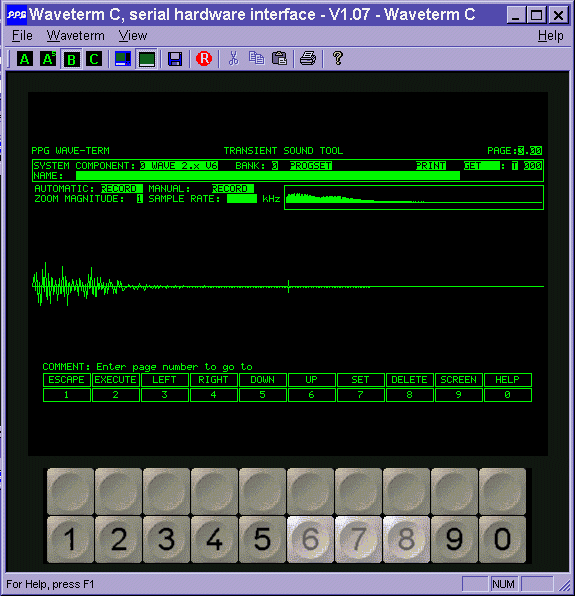Open the Help menu
Screen dimensions: 575x596
pyautogui.click(x=550, y=36)
